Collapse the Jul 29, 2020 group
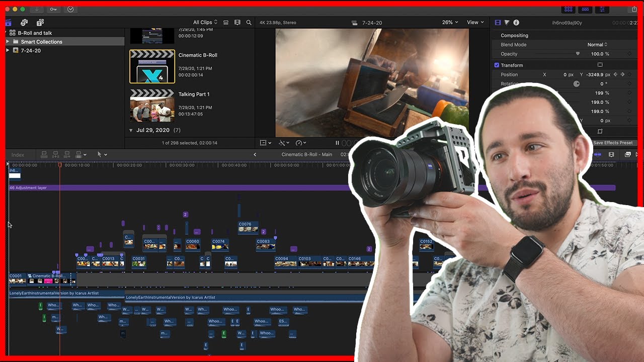Viewport: 644px width, 362px height. coord(131,130)
